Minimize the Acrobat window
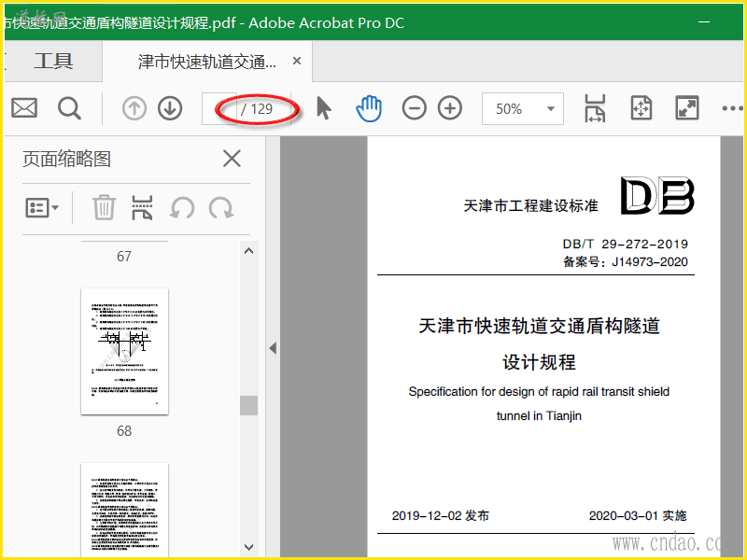Viewport: 747px width, 560px height. pyautogui.click(x=704, y=21)
